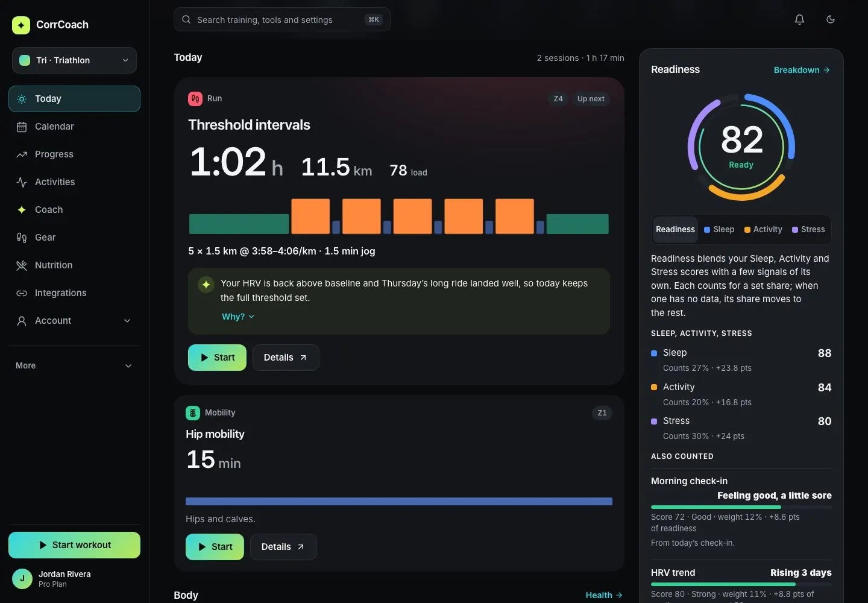Screen dimensions: 868x603
Task: Go to Today page
Action: [74, 99]
